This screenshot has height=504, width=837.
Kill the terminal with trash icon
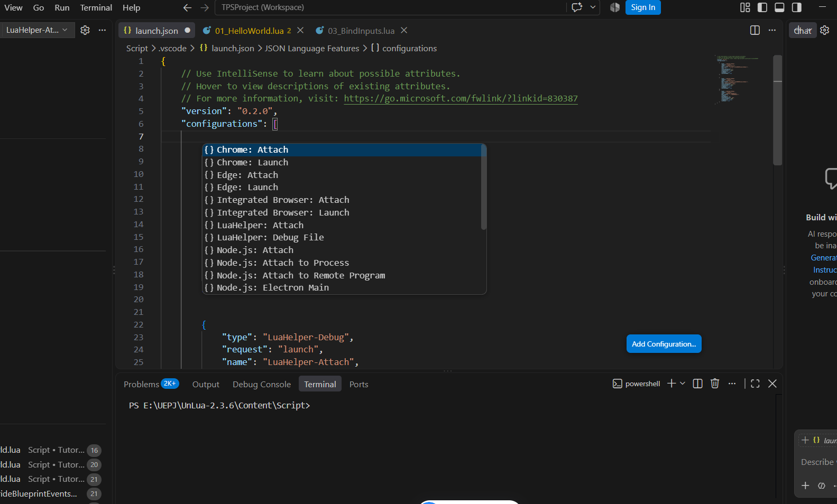pos(715,384)
